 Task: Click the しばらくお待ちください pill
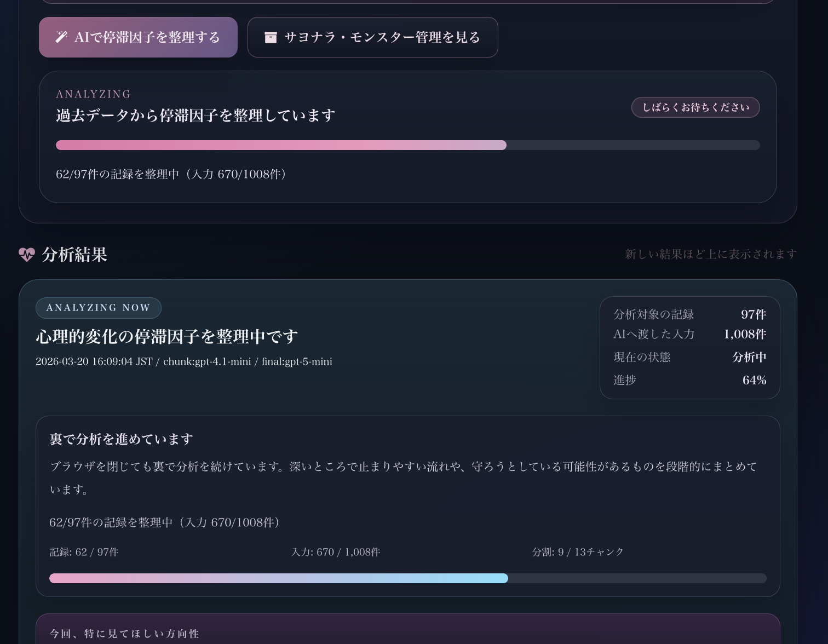695,107
